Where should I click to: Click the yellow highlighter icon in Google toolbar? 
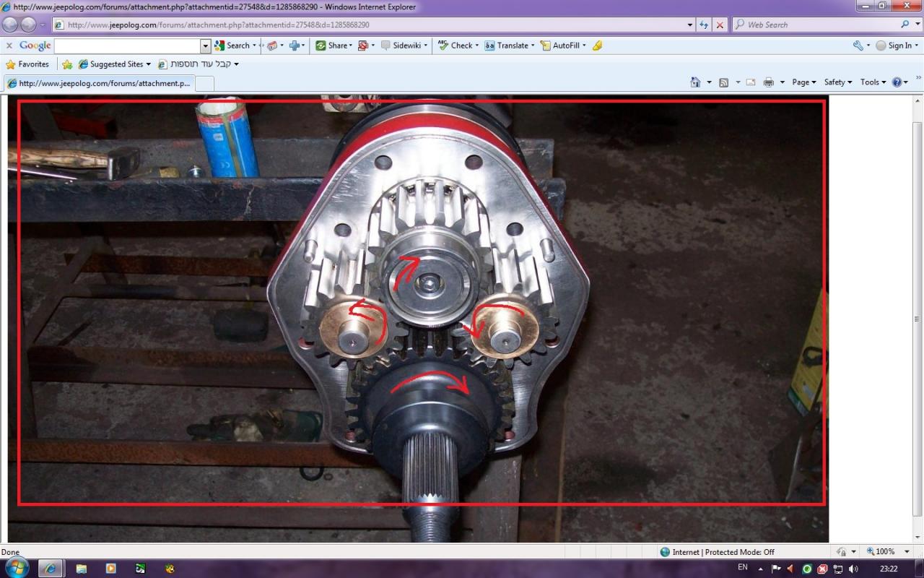point(597,46)
